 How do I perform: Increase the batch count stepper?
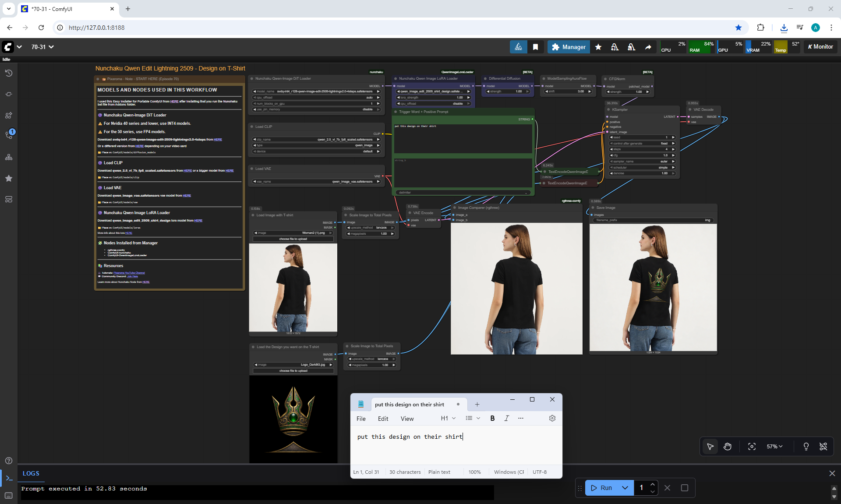[653, 484]
